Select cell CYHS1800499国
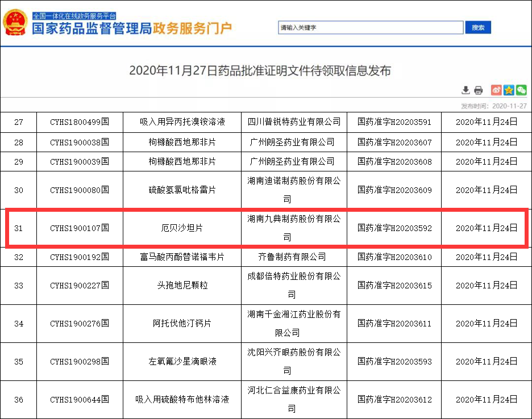 pyautogui.click(x=80, y=122)
